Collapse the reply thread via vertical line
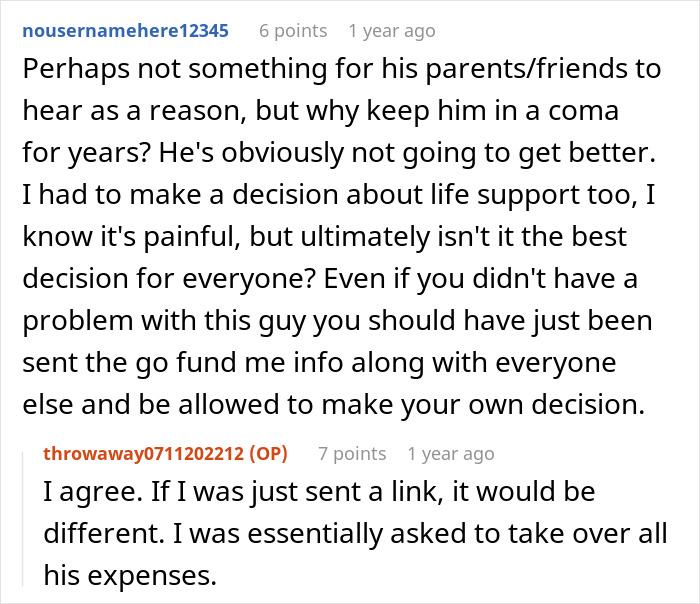The image size is (700, 604). [x=23, y=519]
